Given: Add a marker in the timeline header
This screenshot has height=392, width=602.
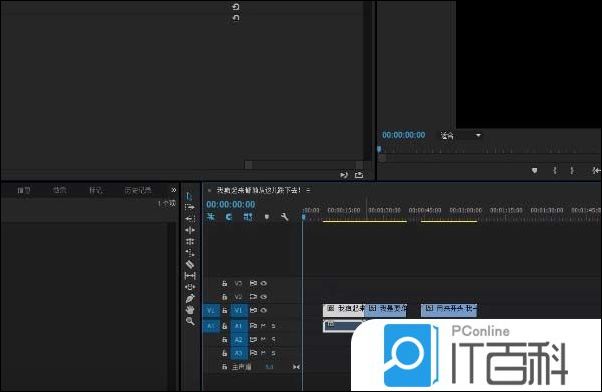Looking at the screenshot, I should [267, 217].
